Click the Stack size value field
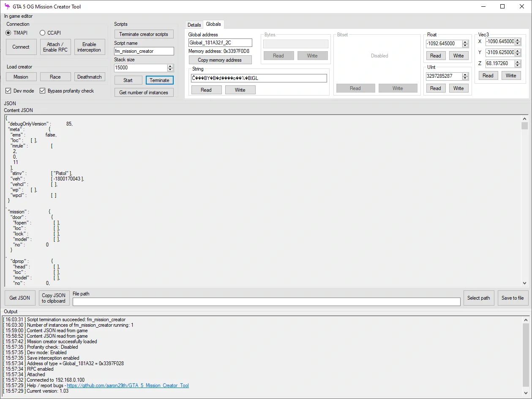This screenshot has width=532, height=399. coord(141,68)
